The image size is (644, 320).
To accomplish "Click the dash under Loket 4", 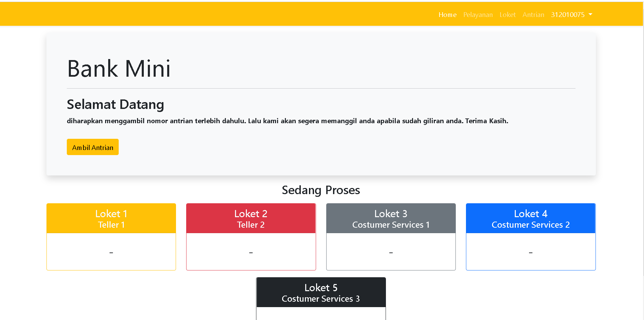I will tap(530, 252).
